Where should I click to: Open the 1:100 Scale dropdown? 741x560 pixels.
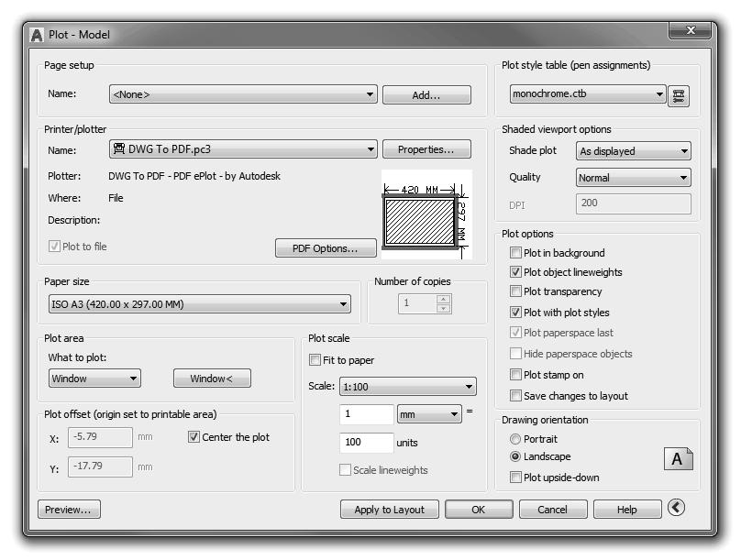408,387
